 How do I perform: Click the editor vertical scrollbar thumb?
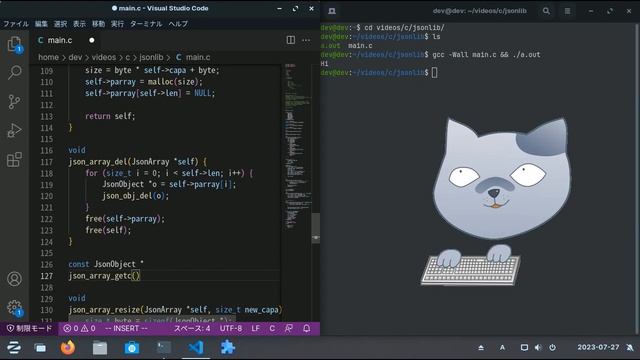point(316,228)
